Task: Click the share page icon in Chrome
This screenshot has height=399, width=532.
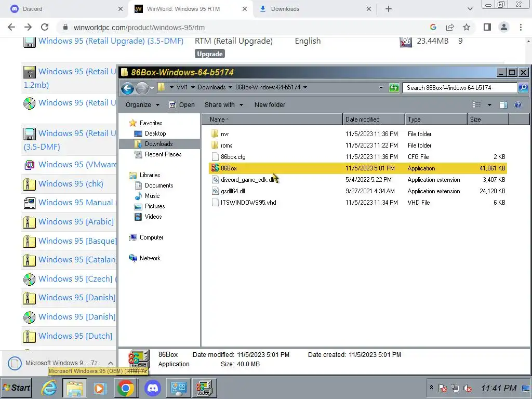Action: click(x=450, y=27)
